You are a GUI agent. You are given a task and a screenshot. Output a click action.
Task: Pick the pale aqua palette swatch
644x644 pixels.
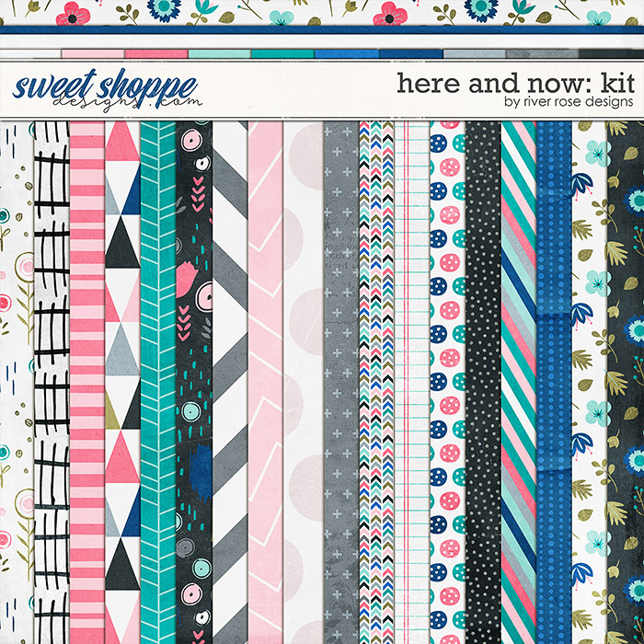(220, 53)
